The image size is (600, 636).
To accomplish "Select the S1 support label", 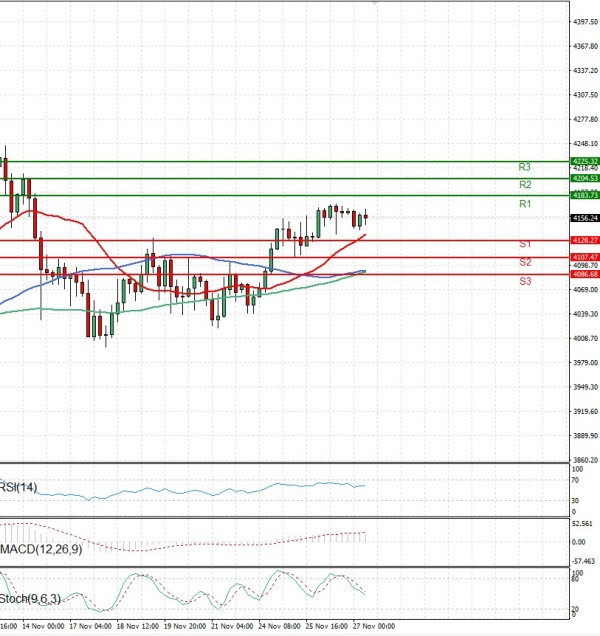I will [x=524, y=244].
